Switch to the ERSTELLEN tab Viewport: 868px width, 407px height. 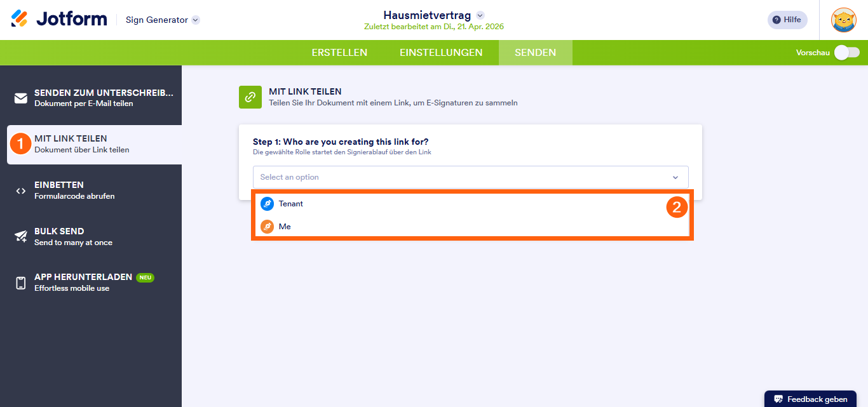[x=339, y=53]
